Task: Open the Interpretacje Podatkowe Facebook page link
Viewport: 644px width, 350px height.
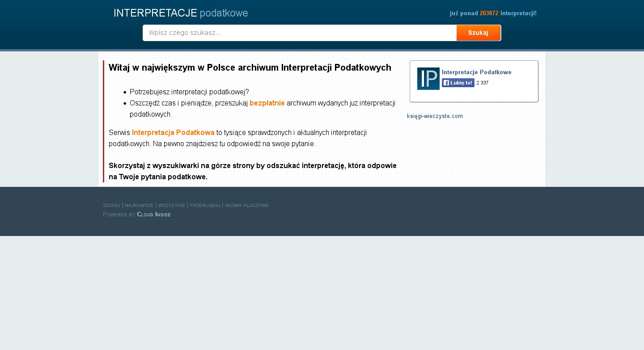Action: click(476, 72)
